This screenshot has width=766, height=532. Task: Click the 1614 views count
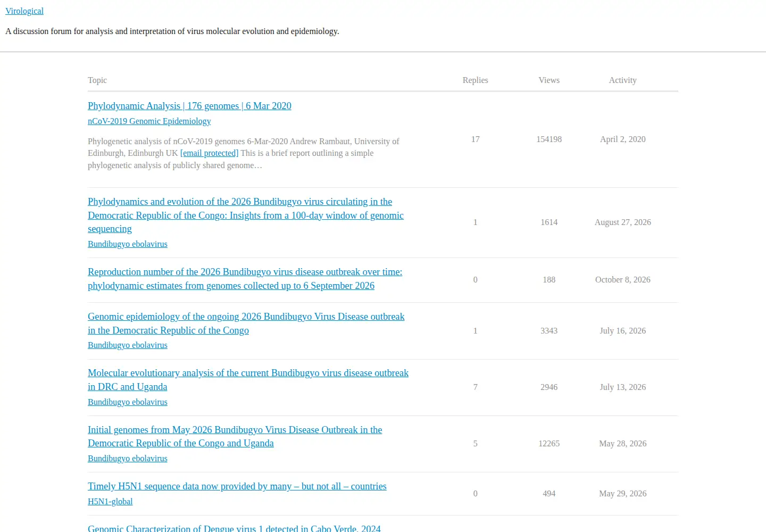click(549, 222)
